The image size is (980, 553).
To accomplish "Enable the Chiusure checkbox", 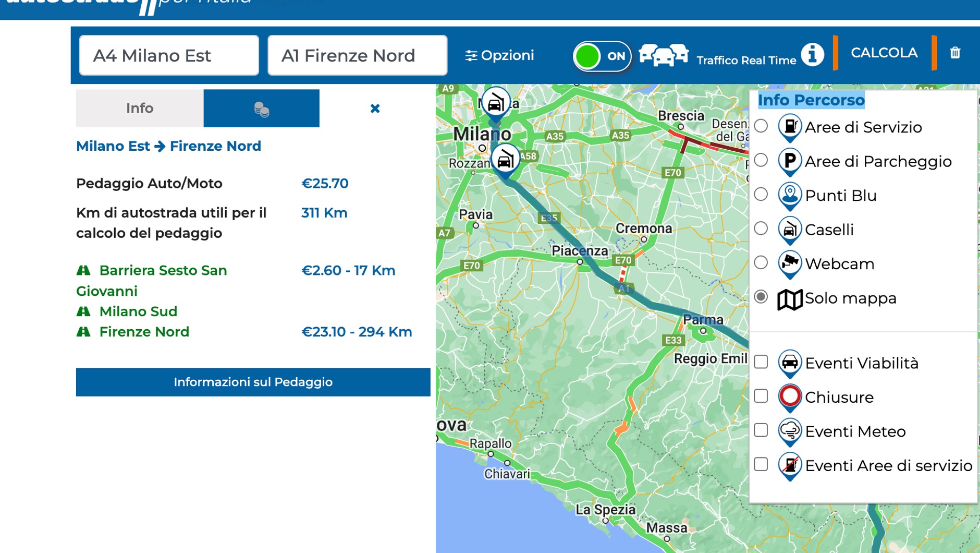I will pyautogui.click(x=761, y=396).
